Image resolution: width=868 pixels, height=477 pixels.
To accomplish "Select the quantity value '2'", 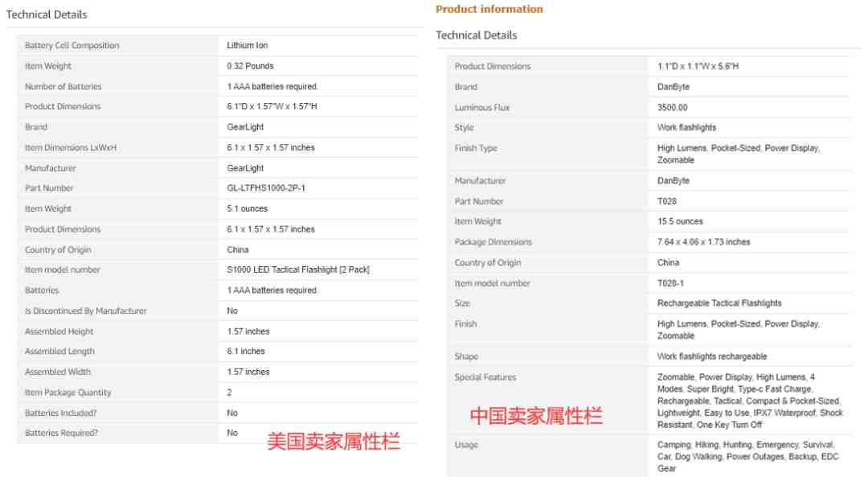I will (x=229, y=393).
